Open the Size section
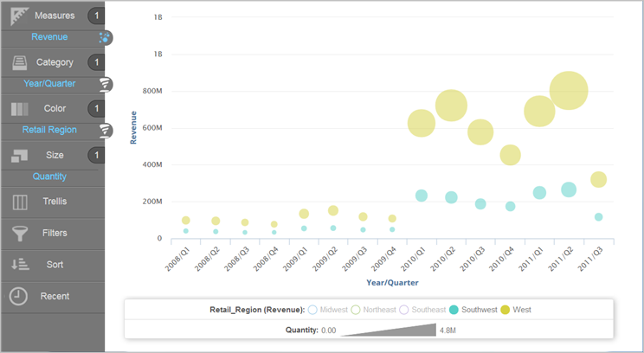The image size is (644, 353). tap(54, 155)
